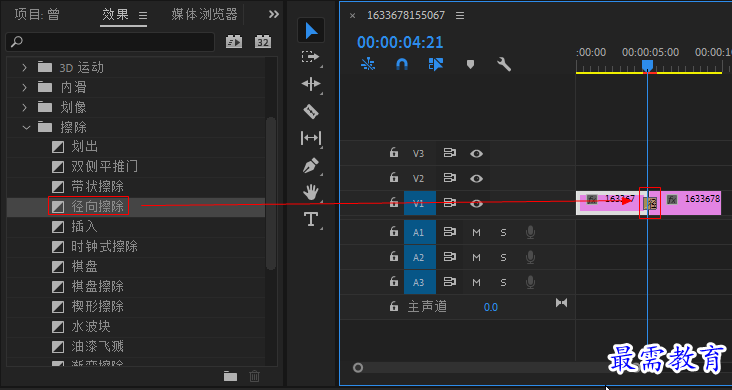Image resolution: width=732 pixels, height=390 pixels.
Task: Delete custom item trash icon
Action: [x=254, y=376]
